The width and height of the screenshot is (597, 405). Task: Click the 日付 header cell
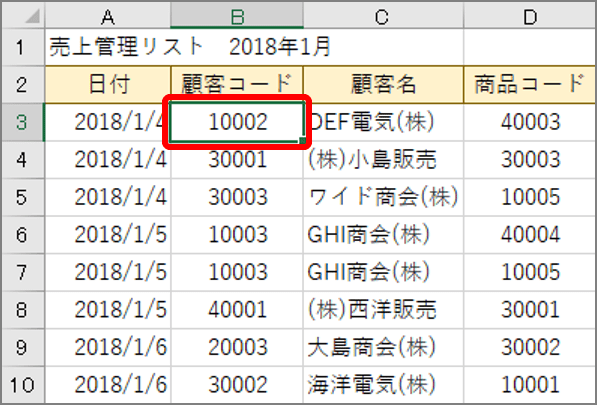point(108,85)
